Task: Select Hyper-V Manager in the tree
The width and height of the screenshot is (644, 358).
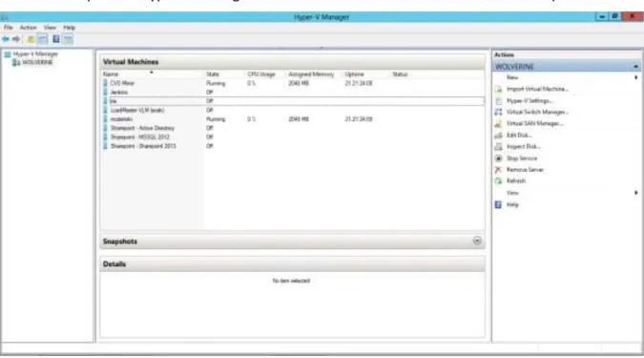Action: [35, 54]
